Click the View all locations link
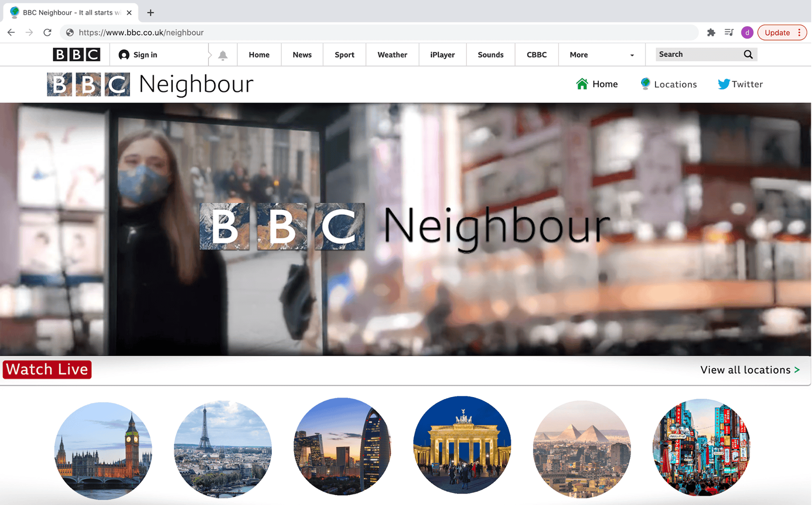This screenshot has height=505, width=812. 745,370
